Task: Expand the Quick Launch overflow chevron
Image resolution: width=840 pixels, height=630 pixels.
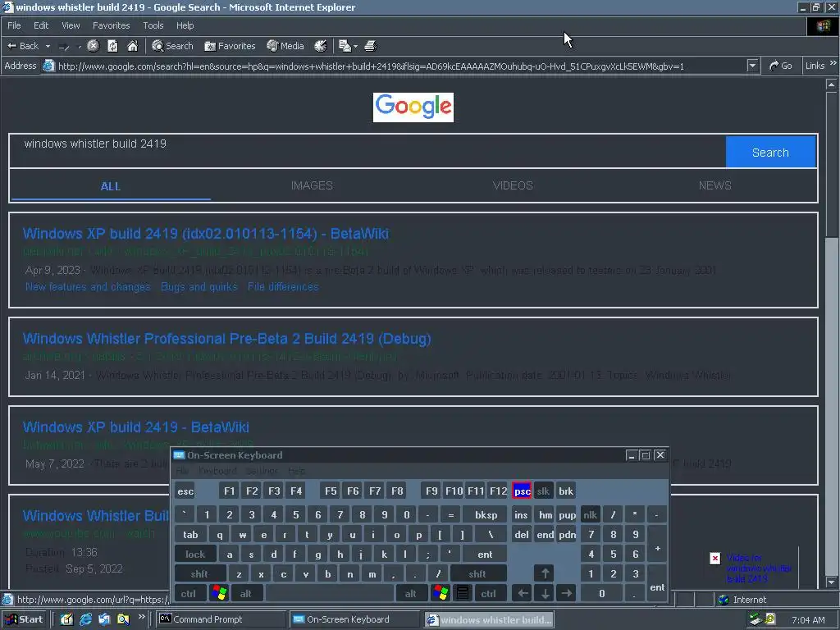Action: pyautogui.click(x=141, y=617)
